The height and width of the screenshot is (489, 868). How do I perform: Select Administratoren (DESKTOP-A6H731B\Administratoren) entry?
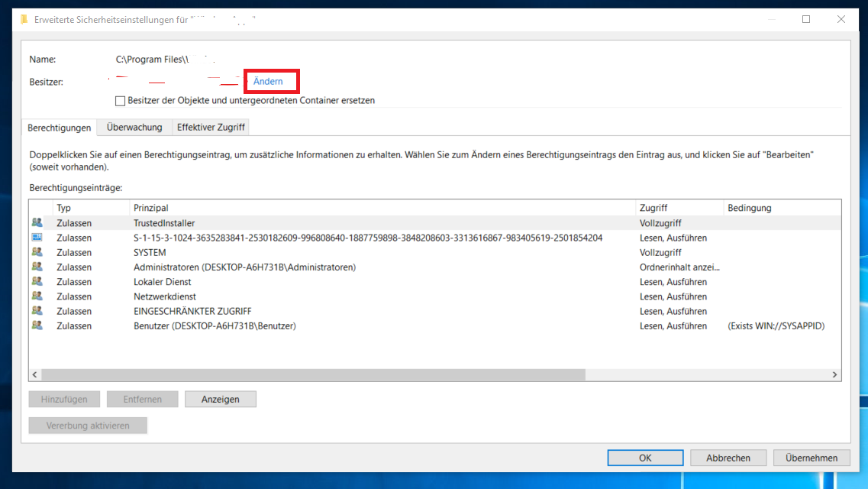tap(245, 267)
